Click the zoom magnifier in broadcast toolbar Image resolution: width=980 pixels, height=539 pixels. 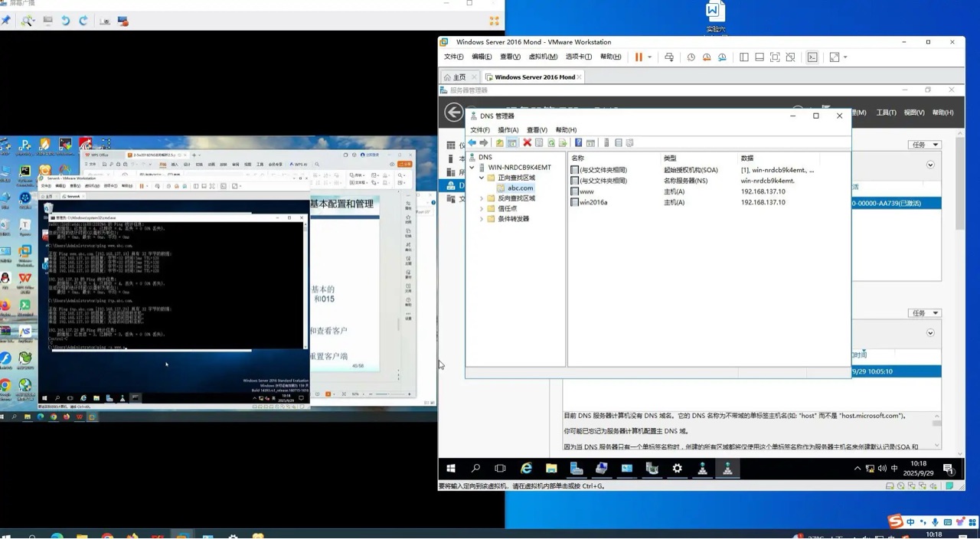tap(28, 21)
